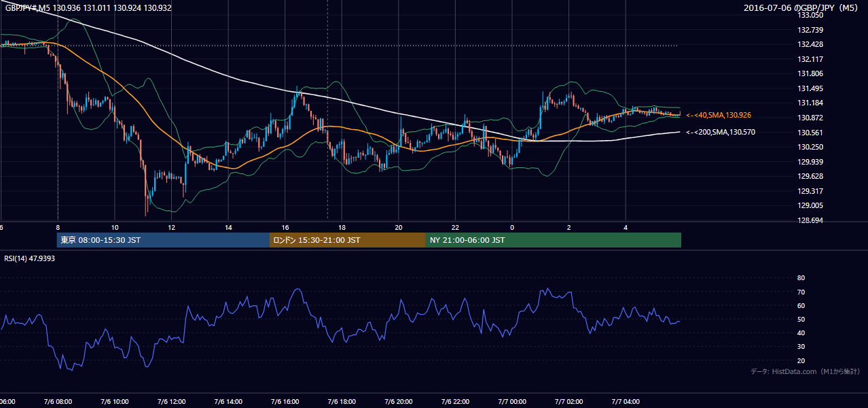Image resolution: width=868 pixels, height=408 pixels.
Task: Click the 130.561 price axis label
Action: (811, 133)
